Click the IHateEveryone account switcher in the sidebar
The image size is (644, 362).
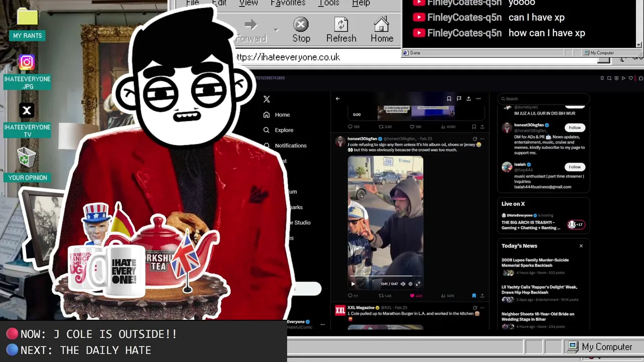pos(307,324)
